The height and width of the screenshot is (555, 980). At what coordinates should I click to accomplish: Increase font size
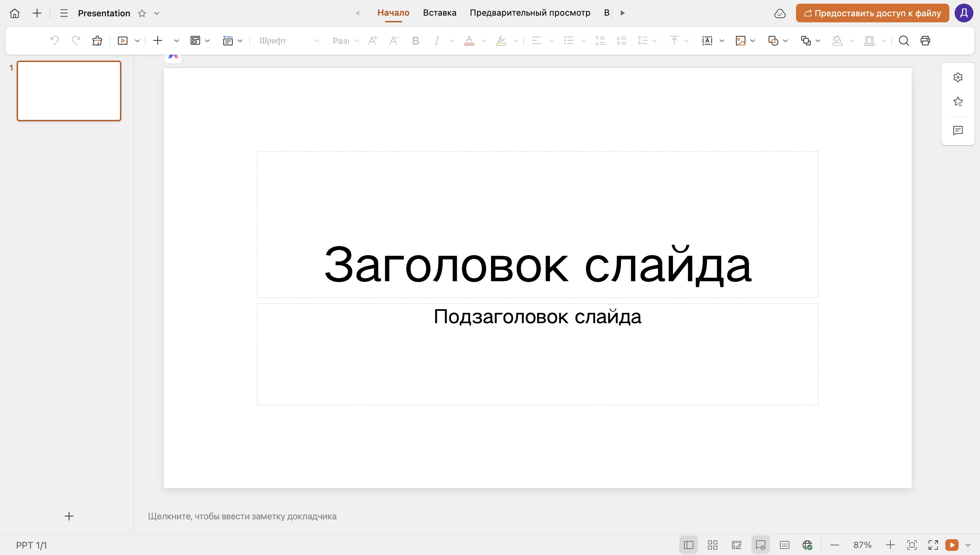click(x=373, y=40)
